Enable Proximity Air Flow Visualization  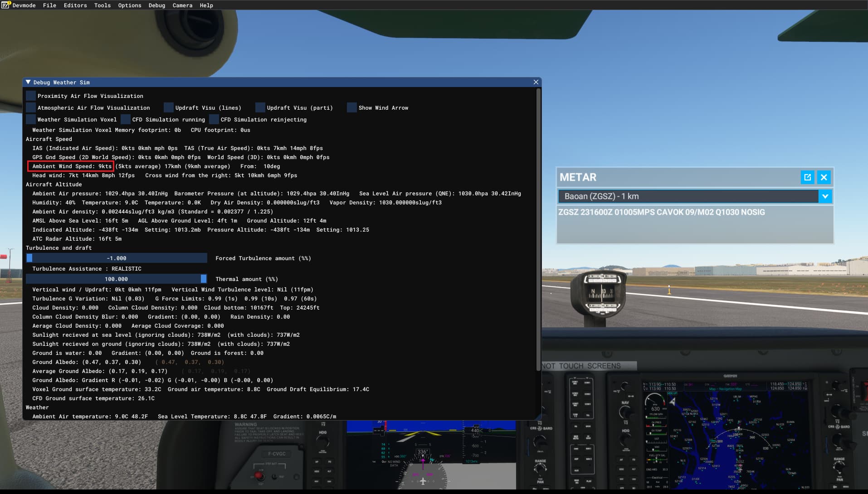(31, 96)
